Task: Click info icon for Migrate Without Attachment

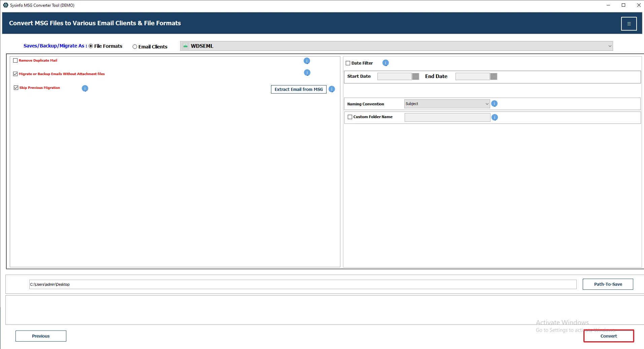Action: click(307, 73)
